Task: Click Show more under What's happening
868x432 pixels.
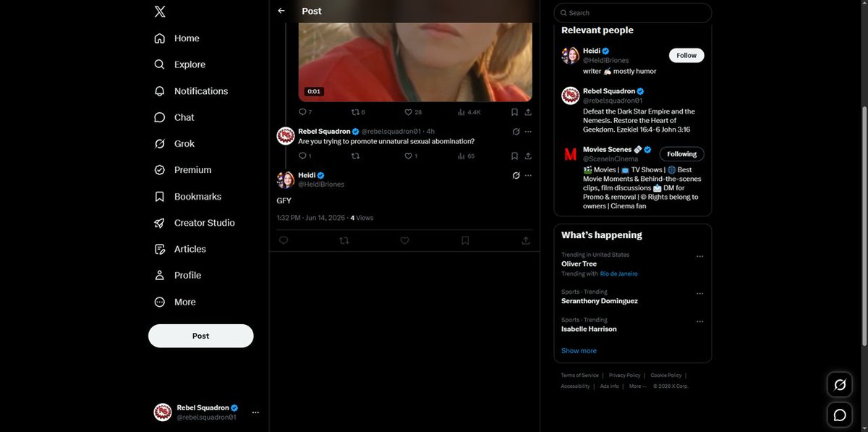Action: click(579, 351)
